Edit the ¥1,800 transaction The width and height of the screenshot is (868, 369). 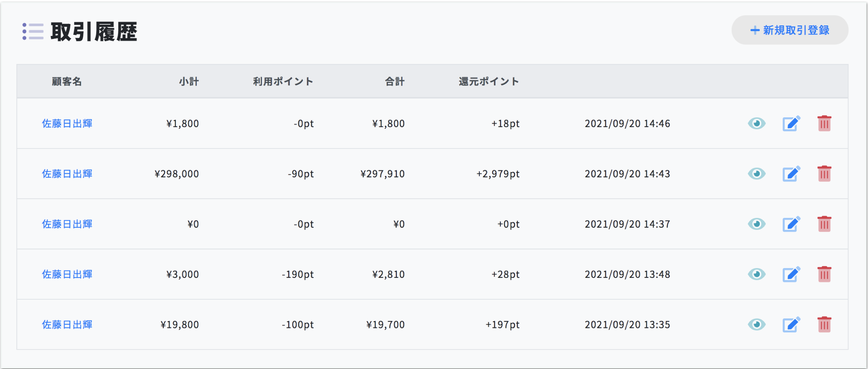[x=791, y=123]
